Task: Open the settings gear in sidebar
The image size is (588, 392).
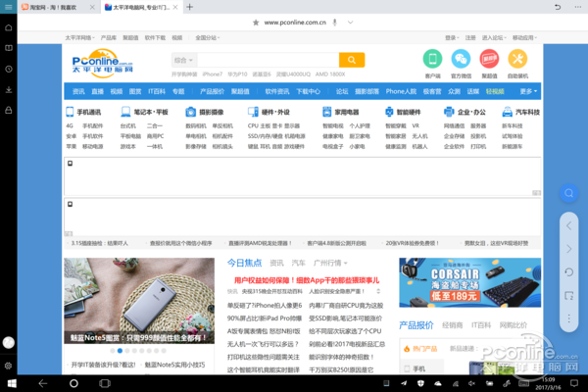Action: (8, 366)
